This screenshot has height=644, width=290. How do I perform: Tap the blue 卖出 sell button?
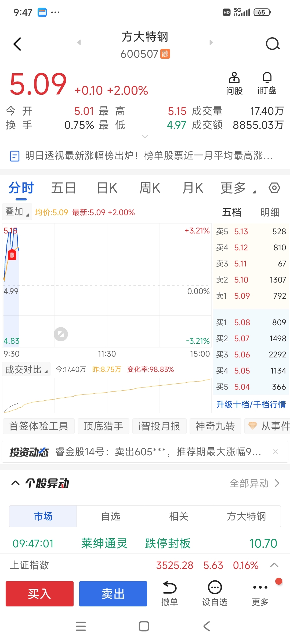click(x=113, y=594)
